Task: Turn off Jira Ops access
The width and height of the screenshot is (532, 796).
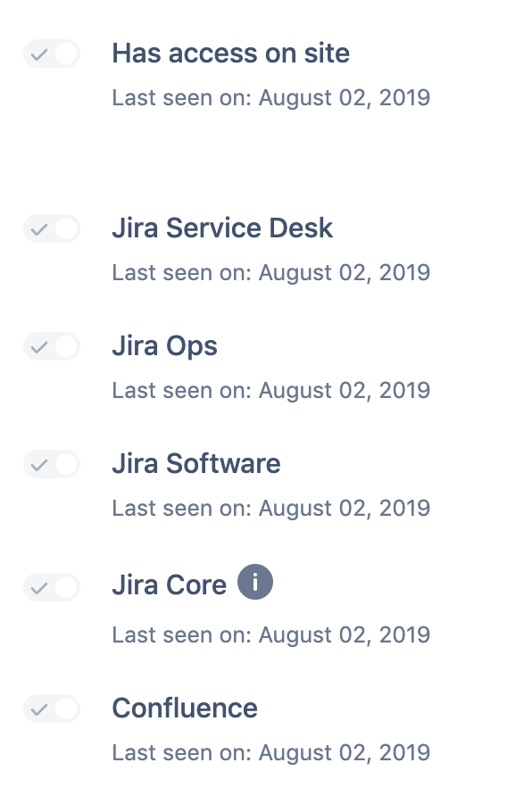Action: (51, 346)
